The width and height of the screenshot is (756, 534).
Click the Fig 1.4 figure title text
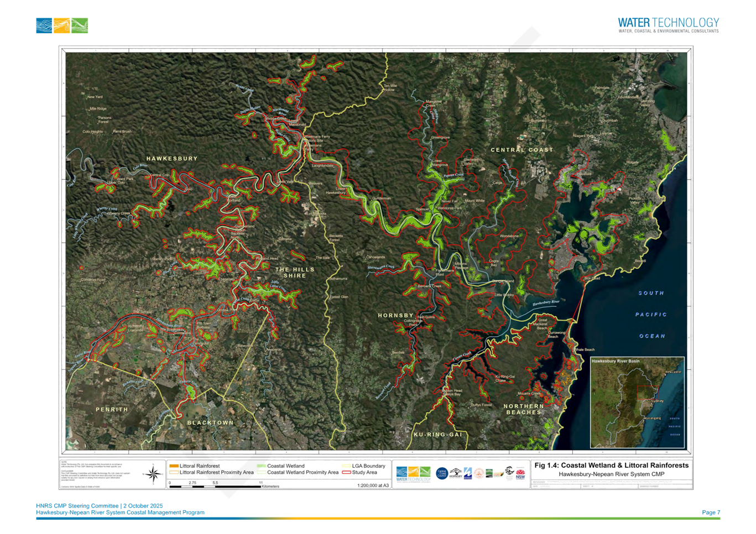(611, 465)
